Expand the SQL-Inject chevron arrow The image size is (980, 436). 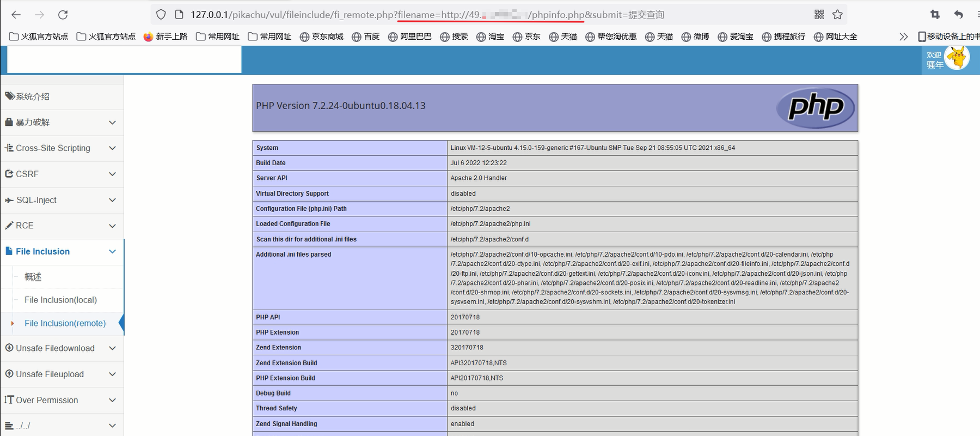tap(112, 200)
